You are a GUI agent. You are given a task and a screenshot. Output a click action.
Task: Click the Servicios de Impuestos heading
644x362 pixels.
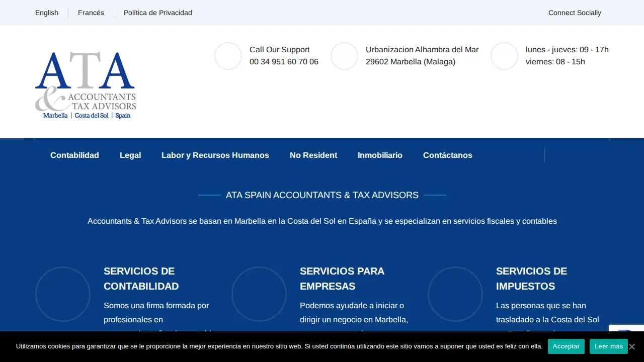point(531,279)
